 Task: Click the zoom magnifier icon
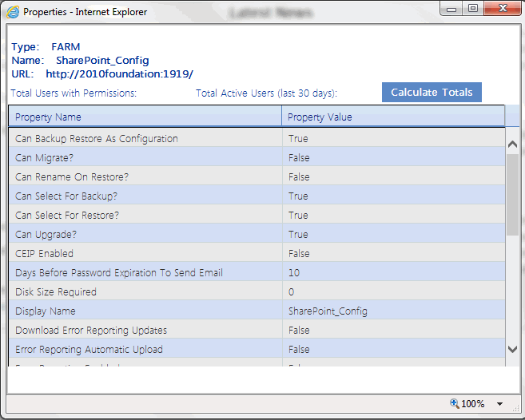[455, 403]
